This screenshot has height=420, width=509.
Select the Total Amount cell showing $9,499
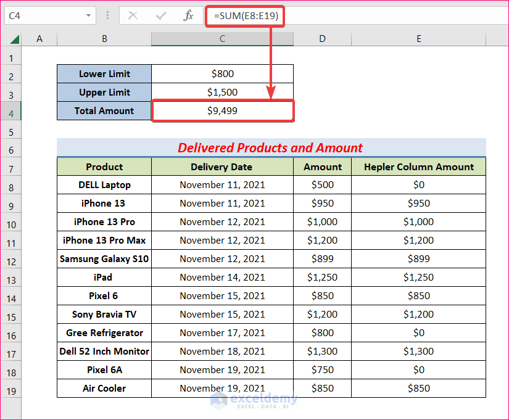click(x=222, y=111)
